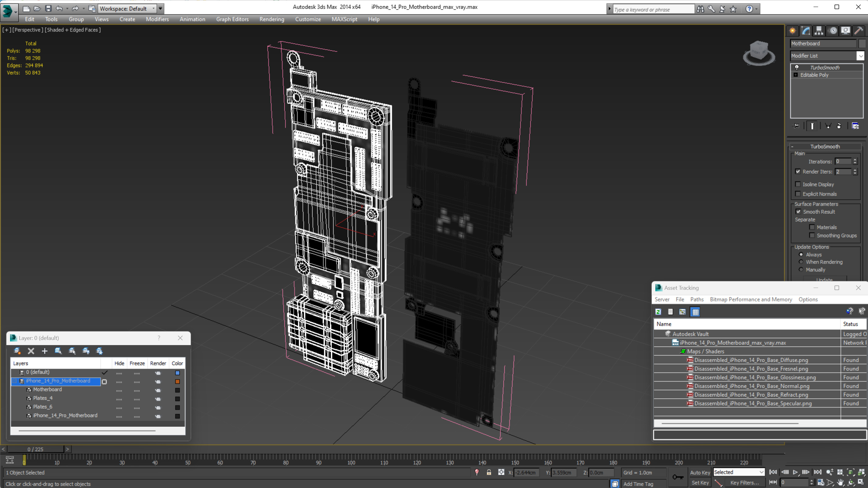Click the Save File icon

coord(48,9)
